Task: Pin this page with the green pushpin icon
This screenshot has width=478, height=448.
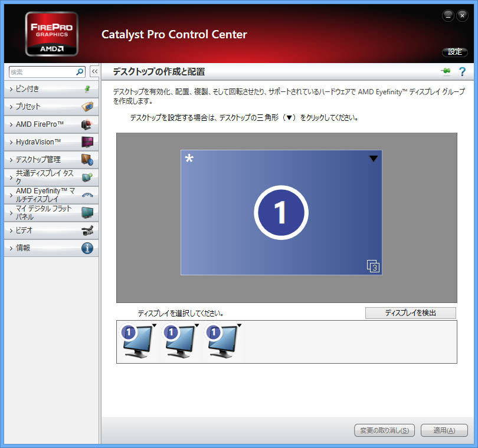Action: click(446, 71)
